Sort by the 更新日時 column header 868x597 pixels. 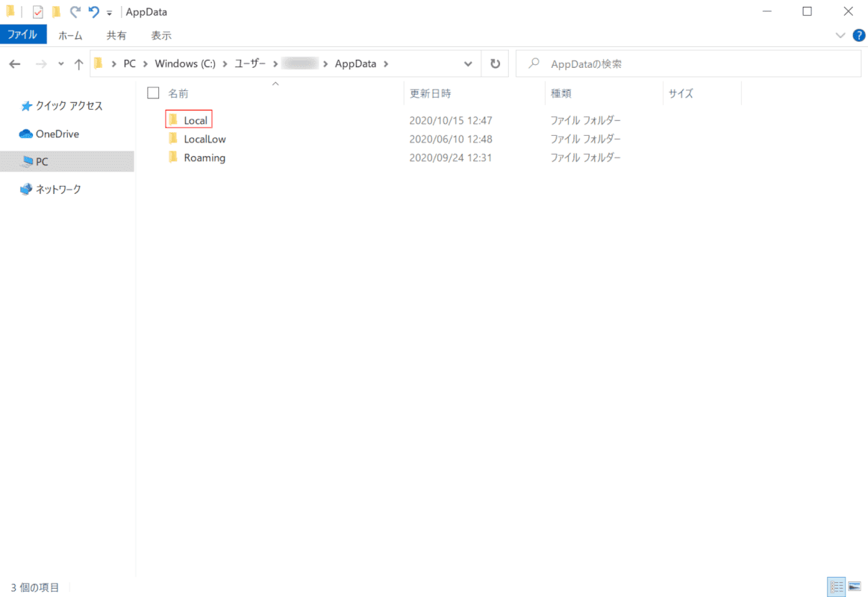click(430, 93)
